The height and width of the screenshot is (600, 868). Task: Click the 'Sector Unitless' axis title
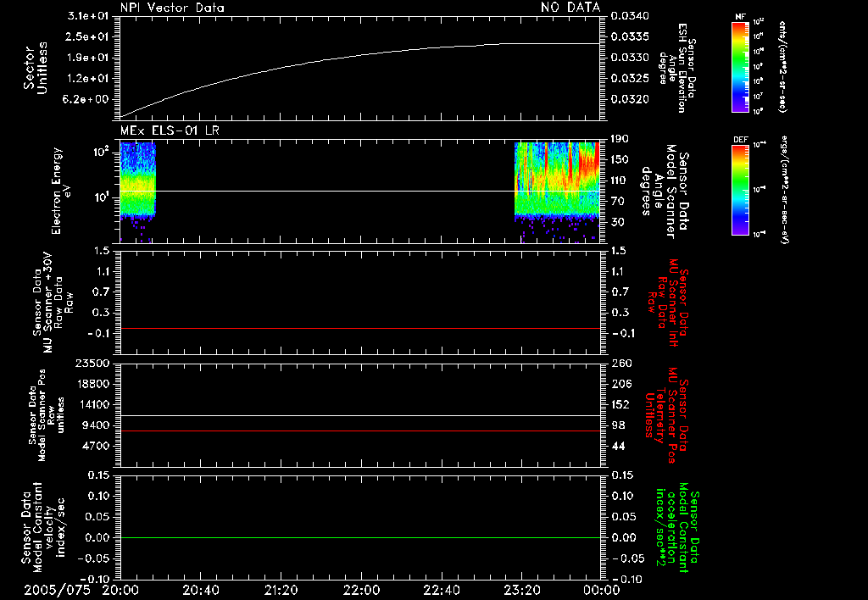click(x=36, y=69)
